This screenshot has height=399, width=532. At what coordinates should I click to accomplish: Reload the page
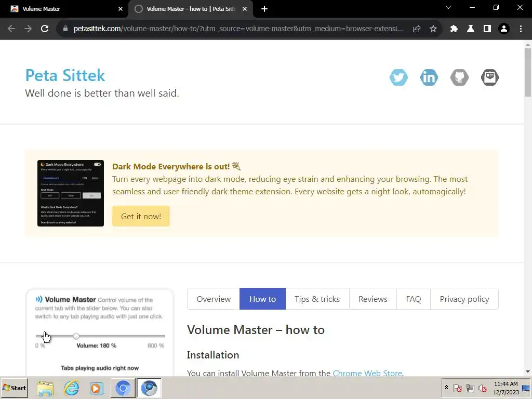coord(45,29)
